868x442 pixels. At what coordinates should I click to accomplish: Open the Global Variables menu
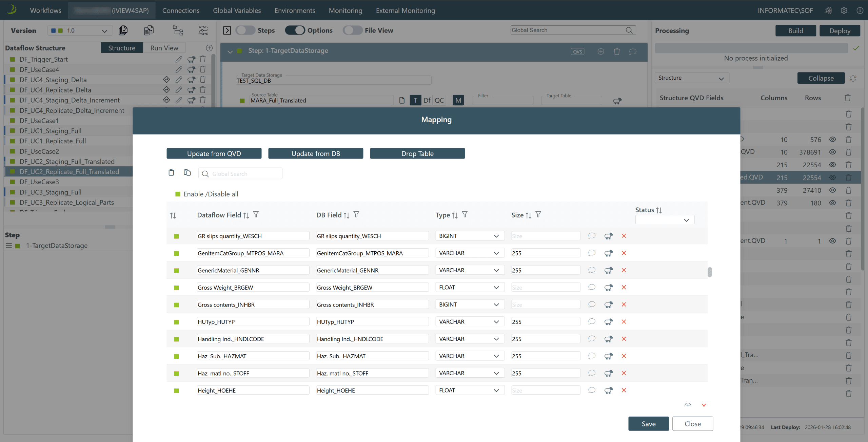pyautogui.click(x=237, y=10)
